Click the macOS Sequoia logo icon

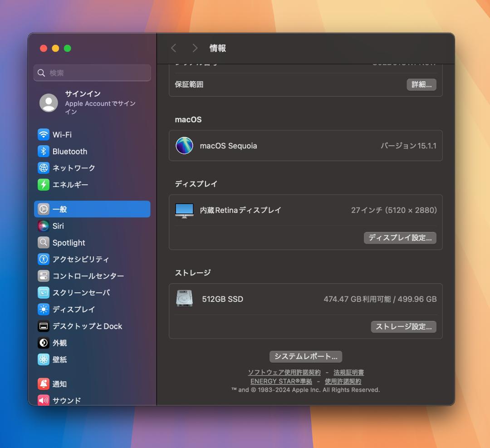point(184,146)
